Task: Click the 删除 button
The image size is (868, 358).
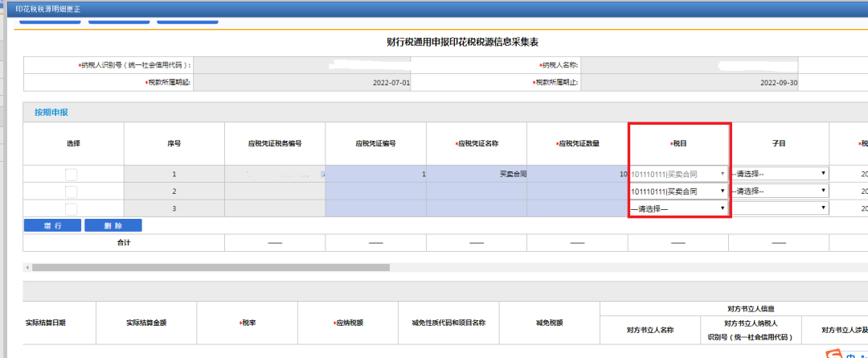Action: point(113,225)
